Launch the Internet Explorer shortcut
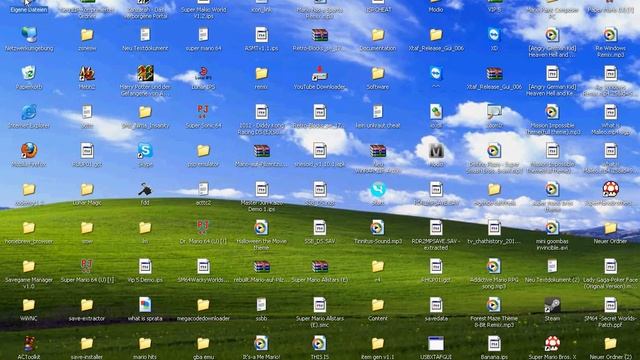640x360 pixels. pos(29,112)
